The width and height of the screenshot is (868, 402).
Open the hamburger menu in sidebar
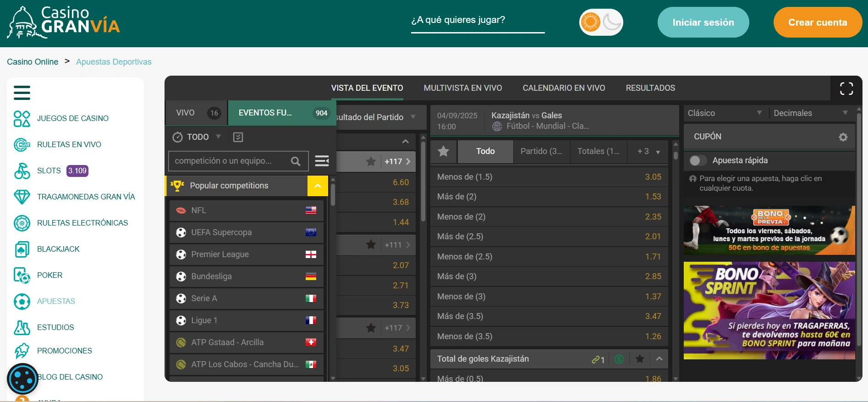(x=22, y=93)
